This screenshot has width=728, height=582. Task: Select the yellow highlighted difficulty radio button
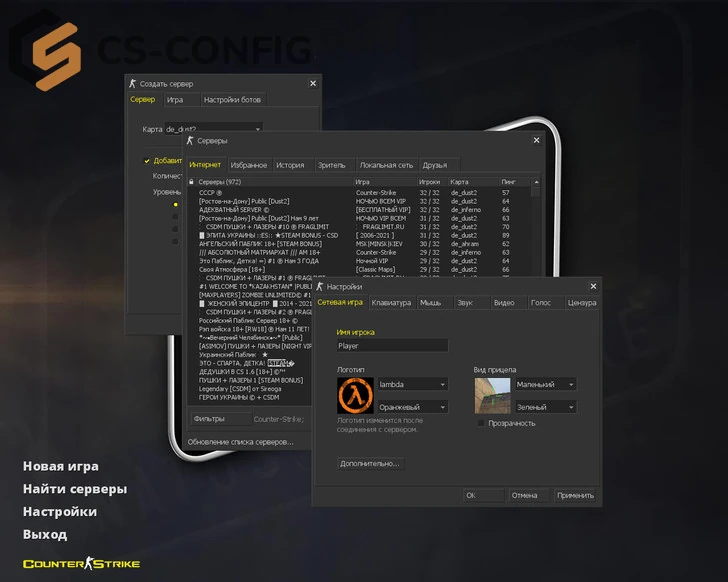pos(175,204)
